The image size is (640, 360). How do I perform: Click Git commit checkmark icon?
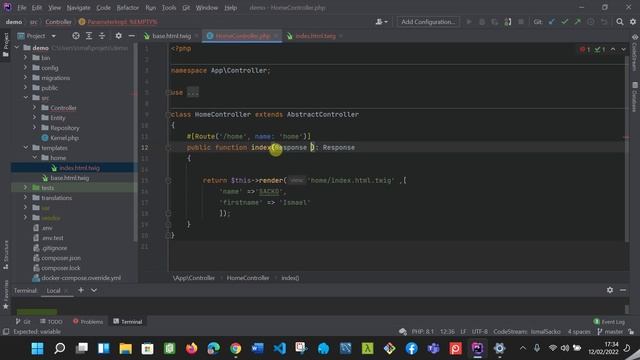point(565,22)
